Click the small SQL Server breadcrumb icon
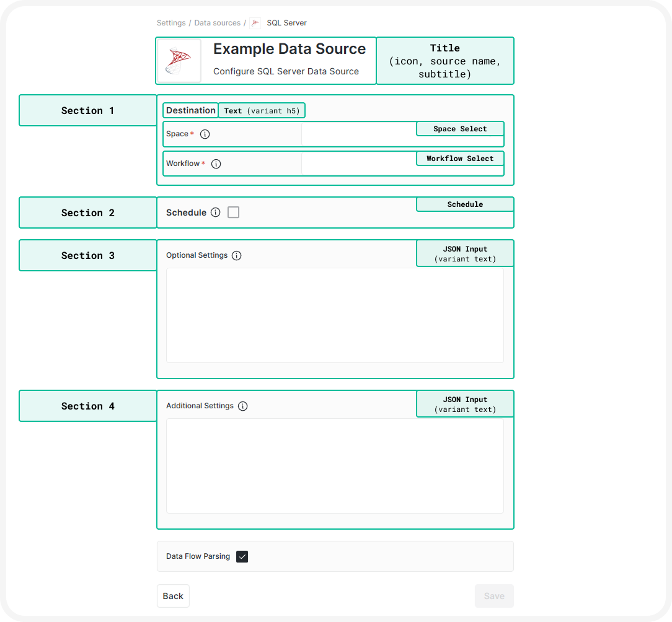672x622 pixels. pos(255,23)
